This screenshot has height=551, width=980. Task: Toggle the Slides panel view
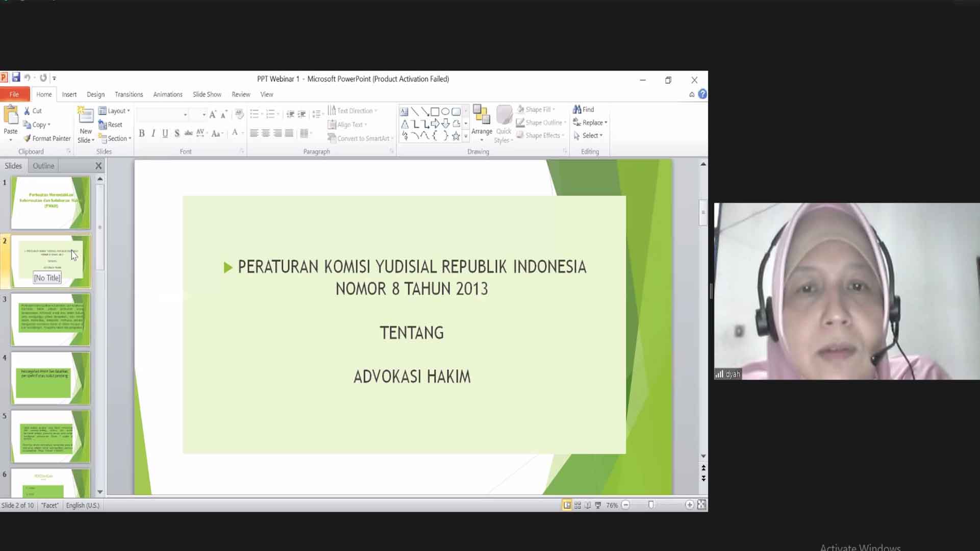click(13, 165)
